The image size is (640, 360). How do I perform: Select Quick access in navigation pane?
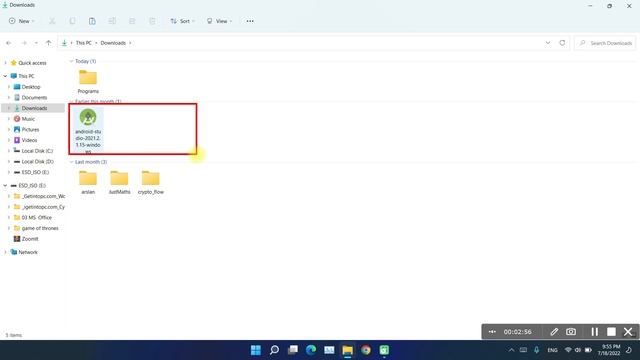32,63
